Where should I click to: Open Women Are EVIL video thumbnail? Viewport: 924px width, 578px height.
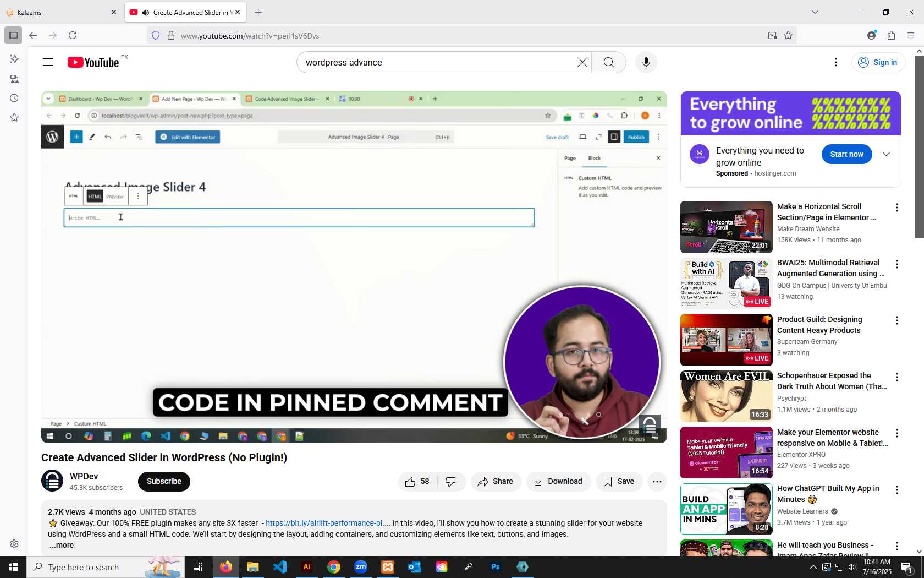point(727,396)
